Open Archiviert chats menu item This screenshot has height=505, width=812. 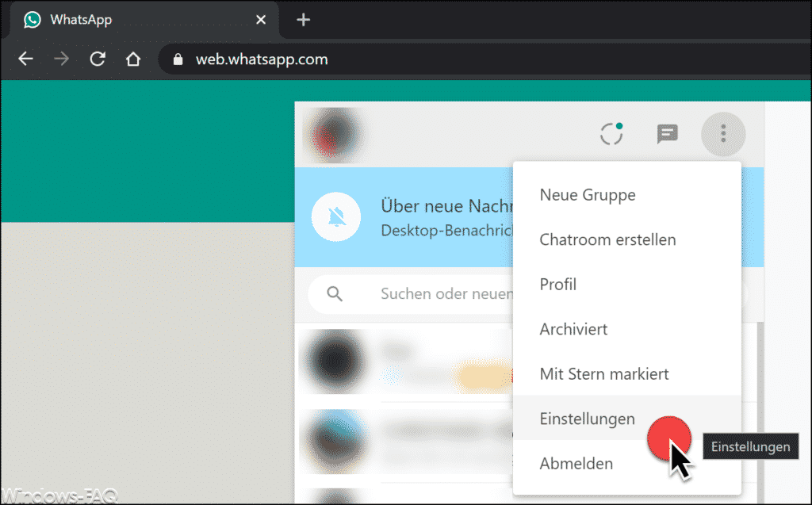(627, 329)
